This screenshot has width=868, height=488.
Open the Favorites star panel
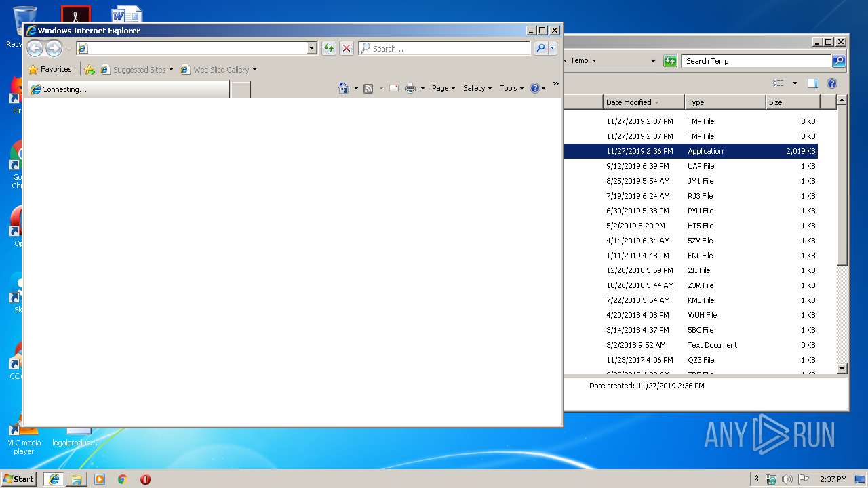click(x=33, y=69)
